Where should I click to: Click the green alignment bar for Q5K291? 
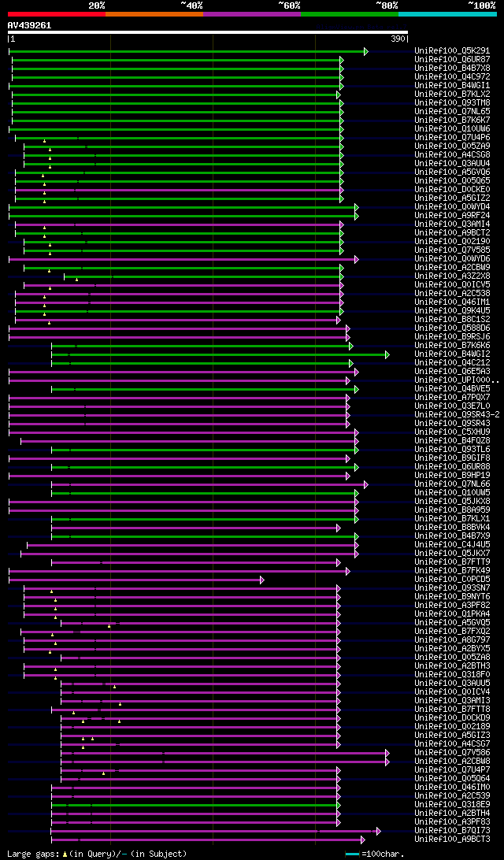click(x=188, y=51)
